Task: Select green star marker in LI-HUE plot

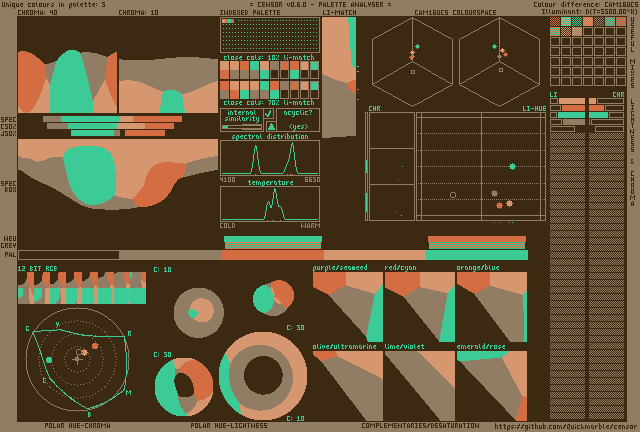Action: 513,166
